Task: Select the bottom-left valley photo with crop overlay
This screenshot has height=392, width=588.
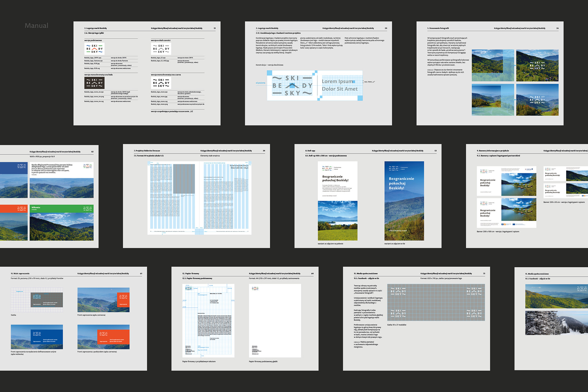Action: pos(493,100)
